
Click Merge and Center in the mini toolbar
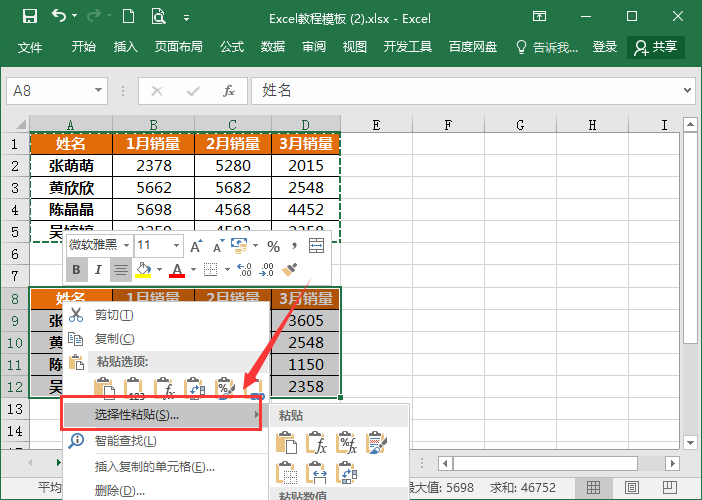point(316,245)
